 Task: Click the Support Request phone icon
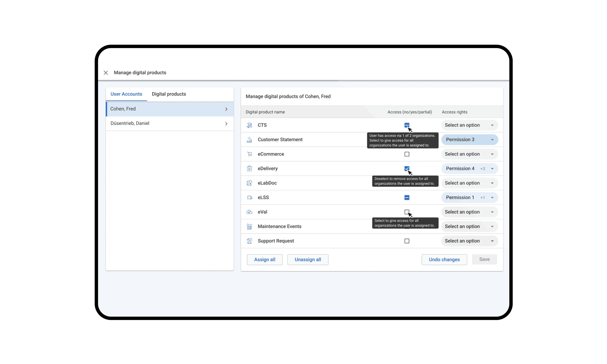(250, 241)
